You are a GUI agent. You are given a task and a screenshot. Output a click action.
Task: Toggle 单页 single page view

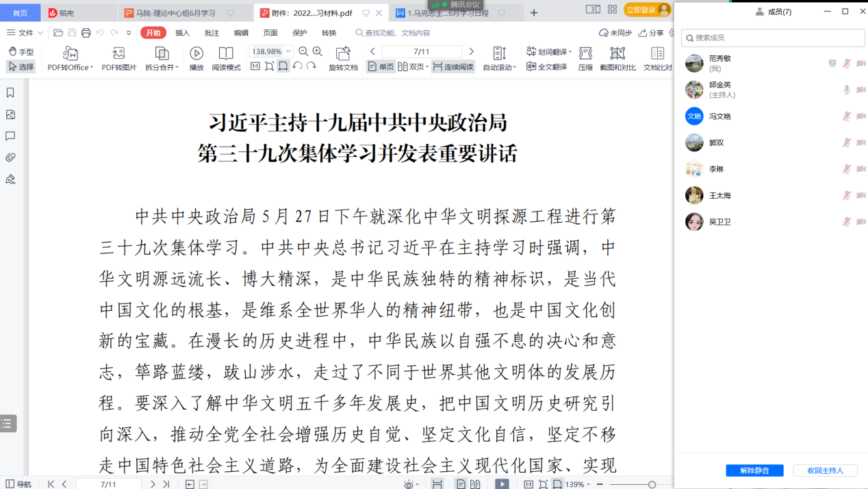(381, 66)
